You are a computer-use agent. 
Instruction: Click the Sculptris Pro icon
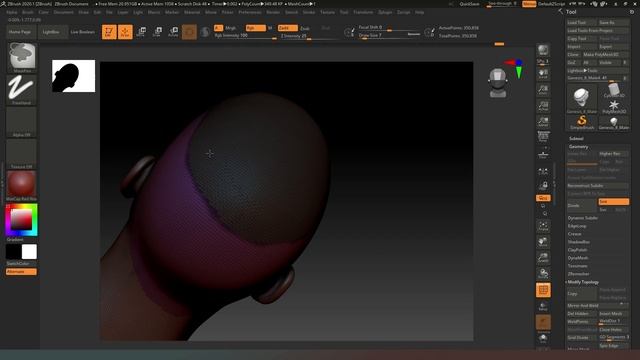tap(205, 32)
